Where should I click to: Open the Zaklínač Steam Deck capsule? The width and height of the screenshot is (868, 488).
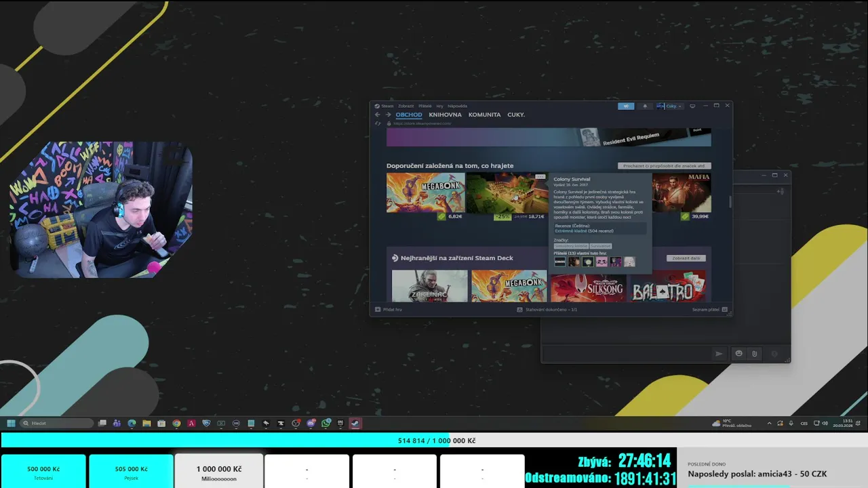coord(430,286)
